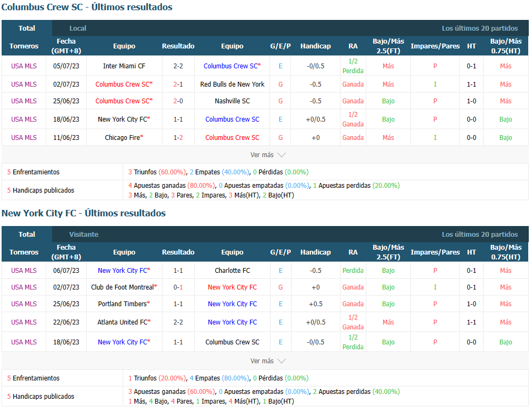
Task: Click the 05/07/23 date cell
Action: [x=66, y=66]
